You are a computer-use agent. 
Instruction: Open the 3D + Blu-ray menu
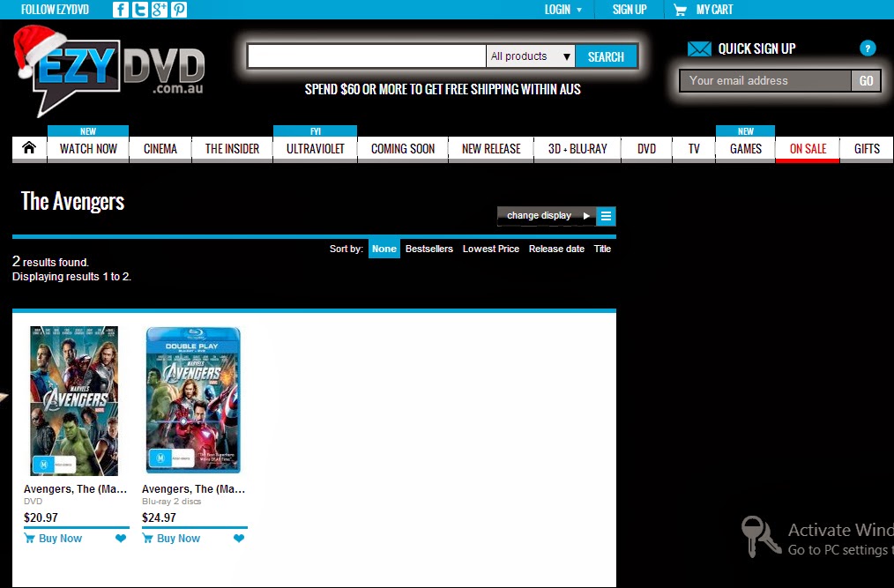pos(577,149)
